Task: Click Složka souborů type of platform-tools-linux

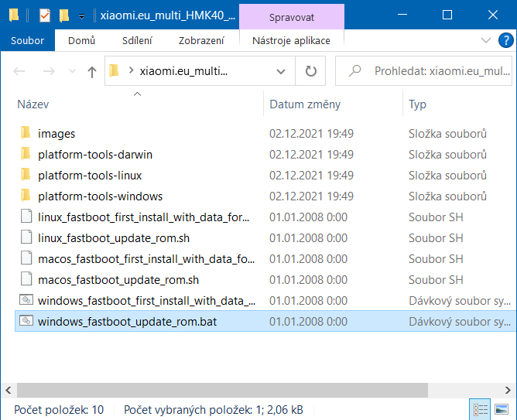Action: [x=447, y=176]
